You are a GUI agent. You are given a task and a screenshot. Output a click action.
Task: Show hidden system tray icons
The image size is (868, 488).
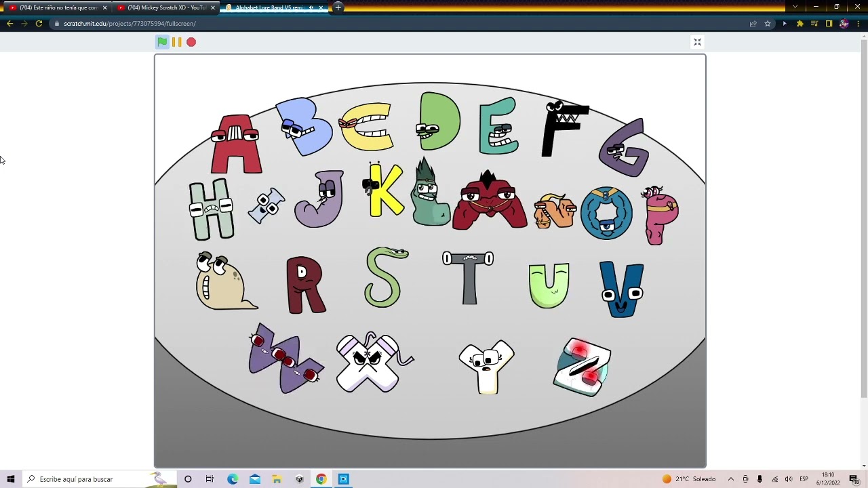tap(731, 479)
